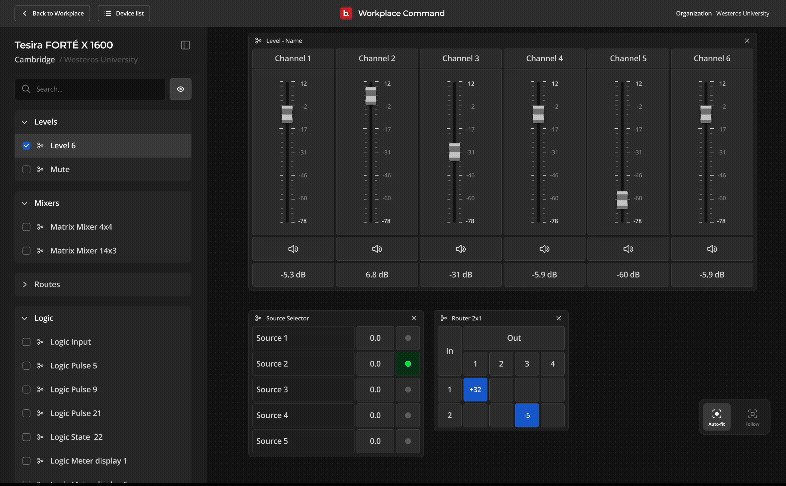Click the Cambridge breadcrumb link
Screen dimensions: 786x486
pos(35,59)
